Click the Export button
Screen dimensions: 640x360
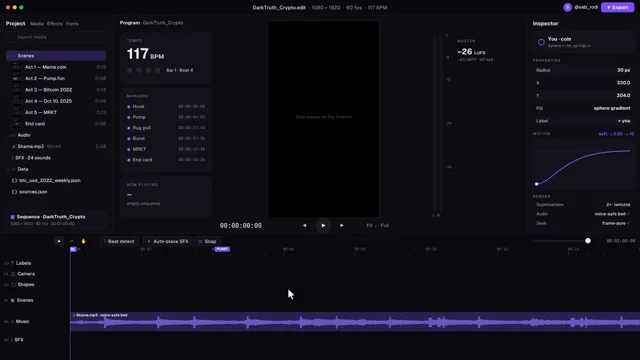click(618, 7)
